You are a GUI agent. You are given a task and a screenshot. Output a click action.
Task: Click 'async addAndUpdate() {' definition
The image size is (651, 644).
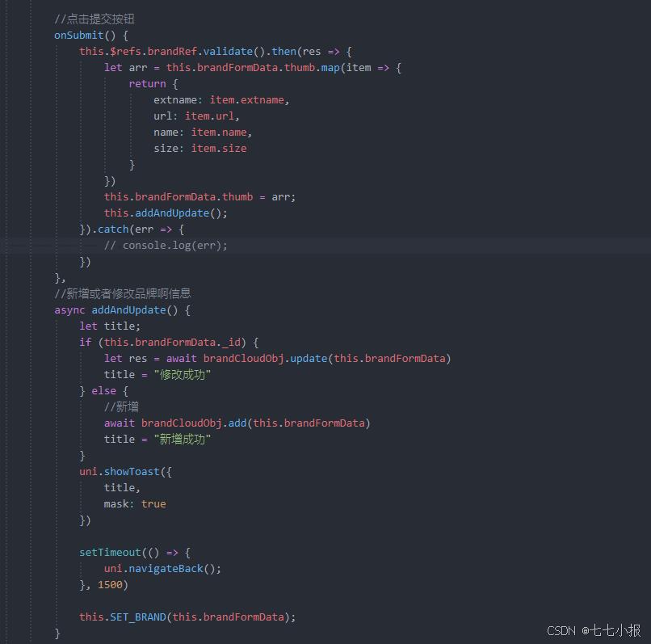pyautogui.click(x=123, y=310)
